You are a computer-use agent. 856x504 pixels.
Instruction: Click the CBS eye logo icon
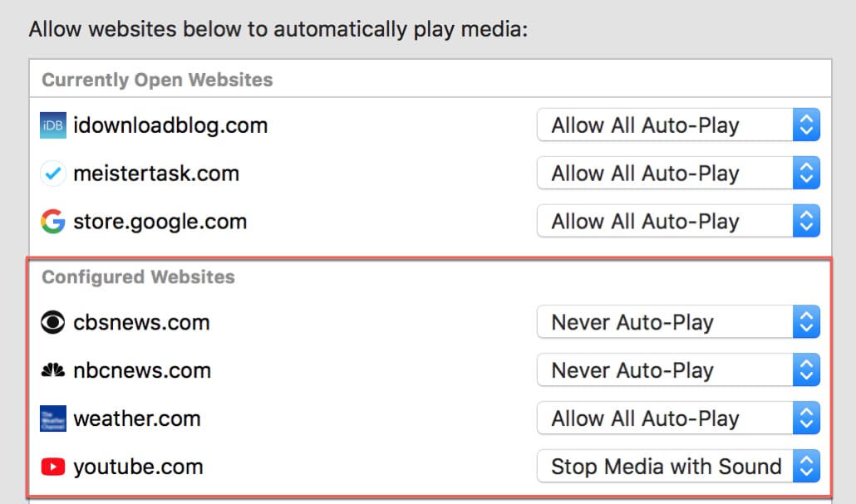pyautogui.click(x=52, y=323)
